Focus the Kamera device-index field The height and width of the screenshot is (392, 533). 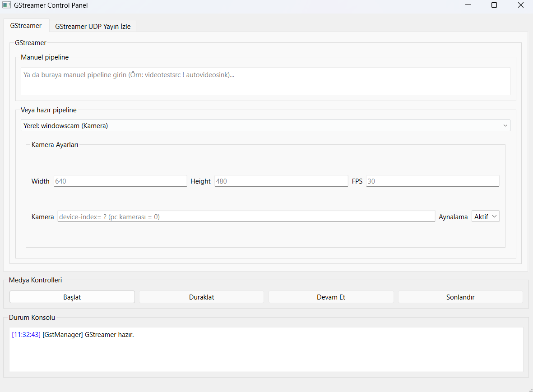point(246,217)
